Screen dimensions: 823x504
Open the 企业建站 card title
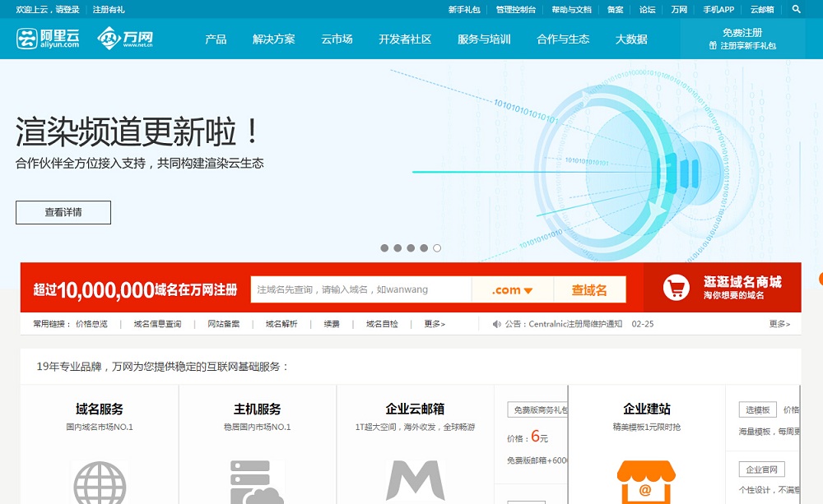point(647,409)
